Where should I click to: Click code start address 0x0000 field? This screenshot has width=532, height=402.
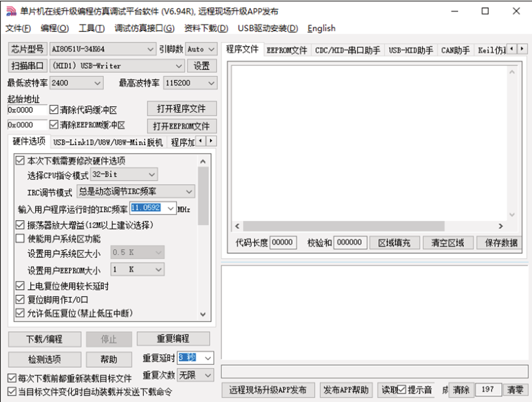point(27,110)
